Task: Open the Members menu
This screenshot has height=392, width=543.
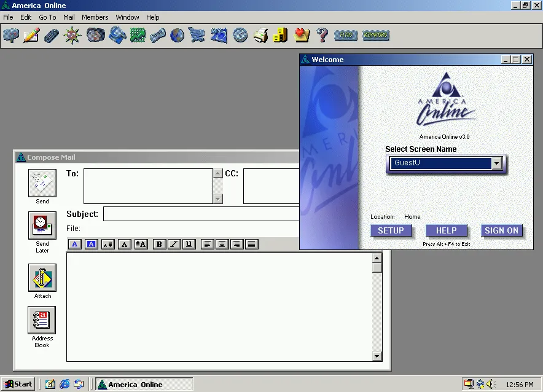Action: [x=95, y=17]
